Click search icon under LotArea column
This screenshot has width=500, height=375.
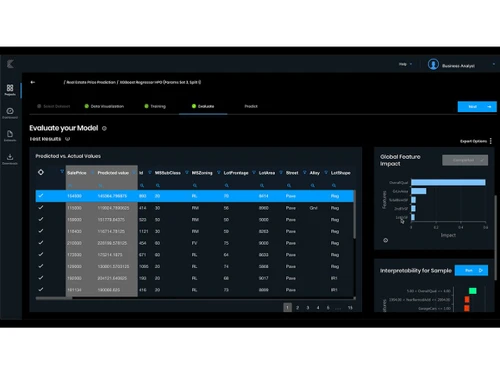point(262,185)
